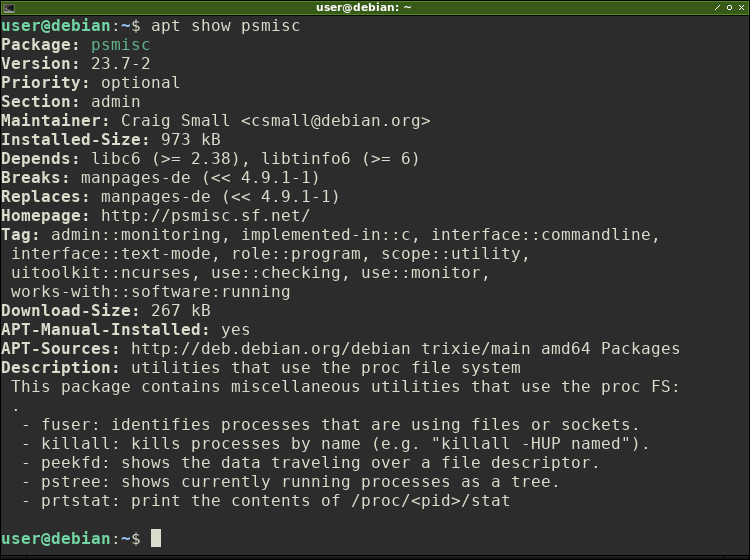This screenshot has width=750, height=560.
Task: Click the tag 'use::checking'
Action: tap(276, 273)
